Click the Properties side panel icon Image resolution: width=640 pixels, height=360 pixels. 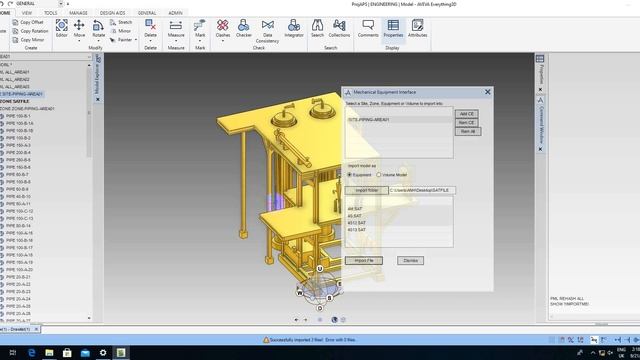coord(540,59)
